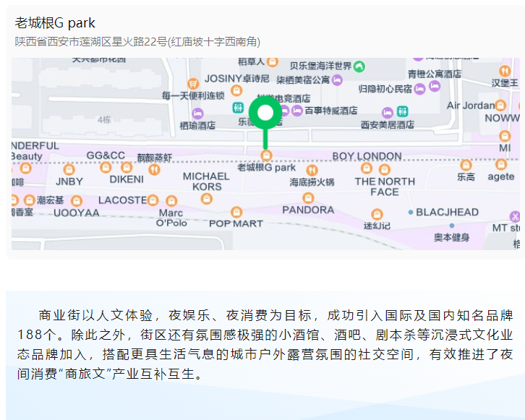Select the 乐高 shop icon

click(x=466, y=165)
